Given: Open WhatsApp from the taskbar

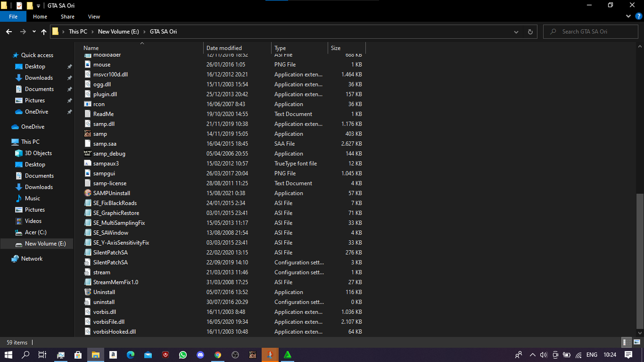Looking at the screenshot, I should (x=183, y=354).
